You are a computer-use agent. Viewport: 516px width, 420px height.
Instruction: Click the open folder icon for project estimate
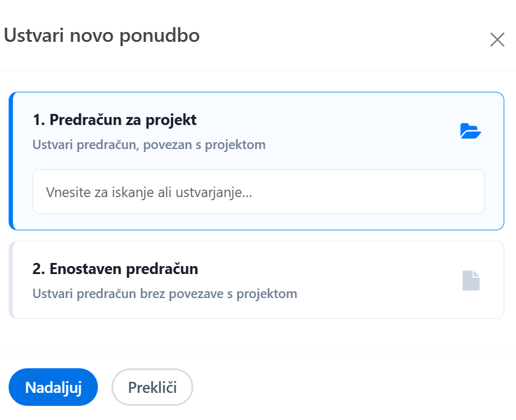pyautogui.click(x=470, y=131)
